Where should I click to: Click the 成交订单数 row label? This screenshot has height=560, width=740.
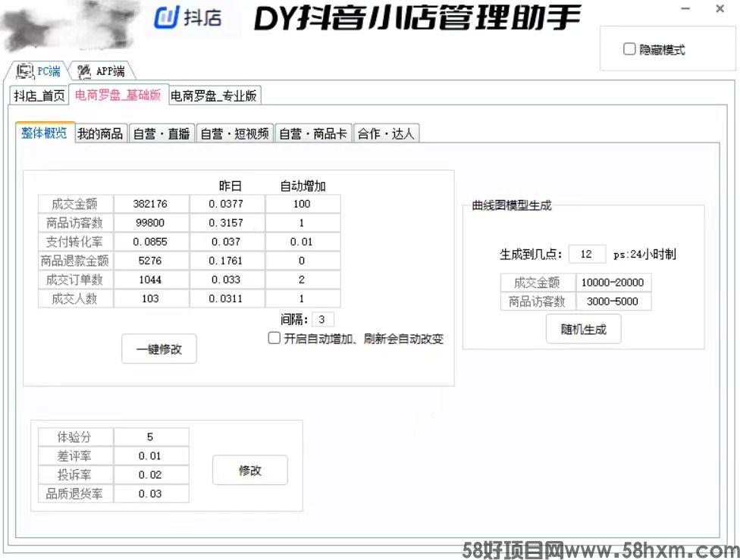[x=76, y=280]
